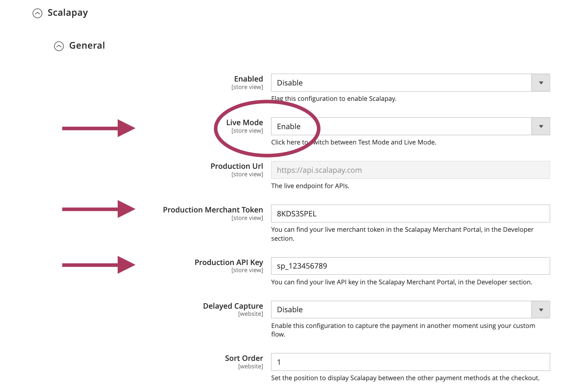Click the Production Url field

410,170
